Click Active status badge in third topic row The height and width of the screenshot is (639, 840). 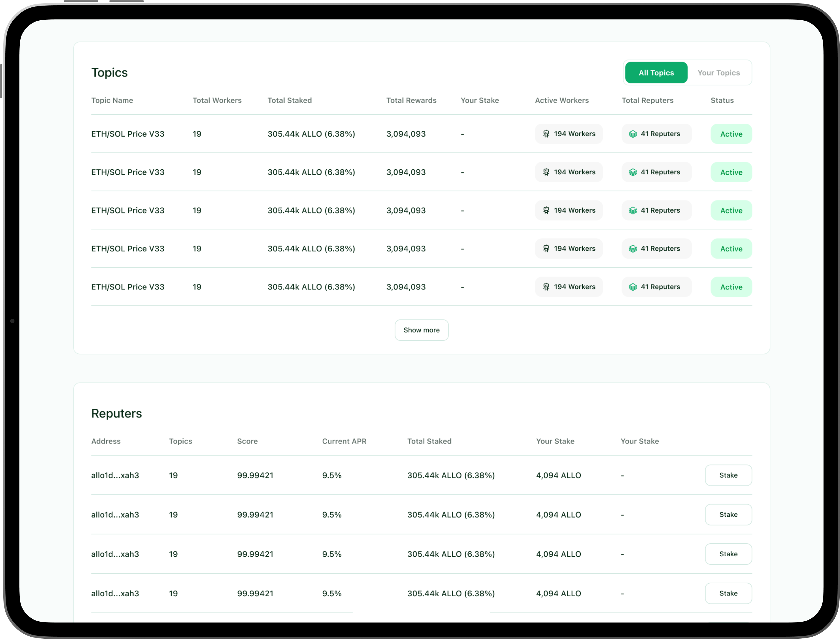click(731, 210)
